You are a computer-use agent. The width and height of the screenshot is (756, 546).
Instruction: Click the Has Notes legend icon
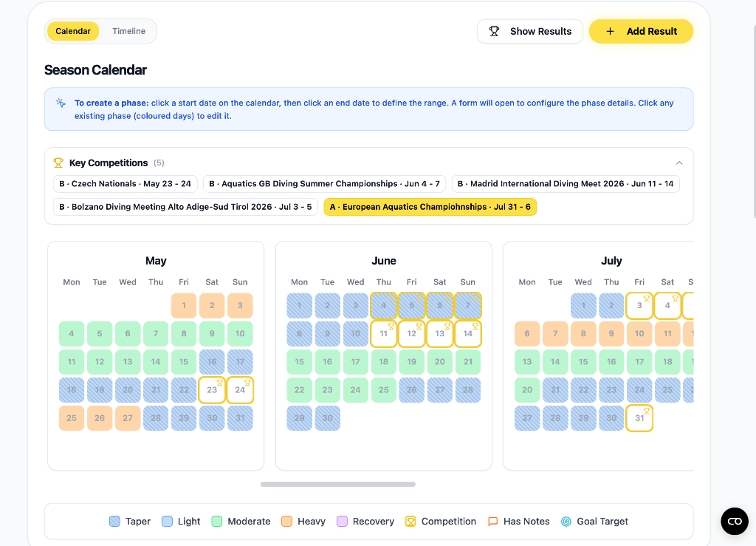pyautogui.click(x=492, y=522)
